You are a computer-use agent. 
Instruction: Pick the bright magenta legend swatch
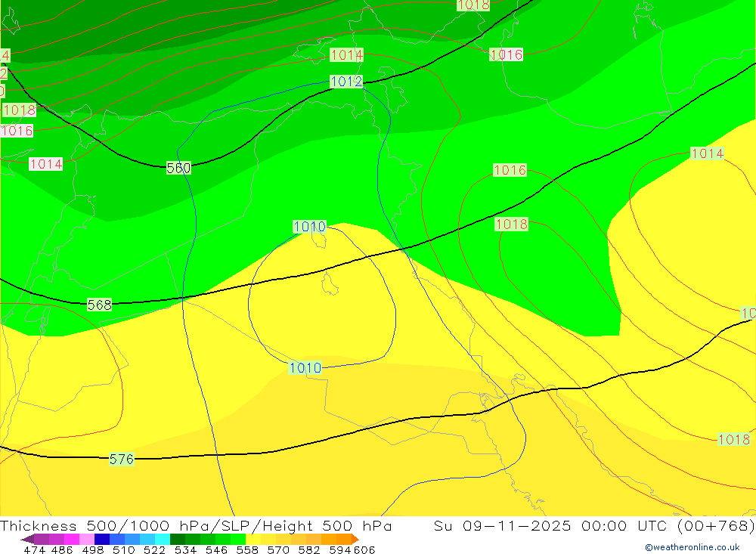tap(70, 539)
